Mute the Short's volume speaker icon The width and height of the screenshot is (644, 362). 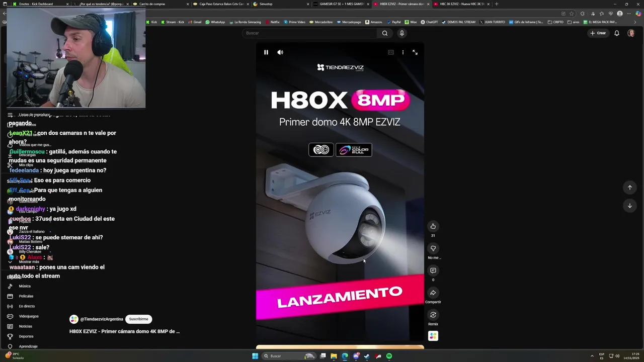280,52
